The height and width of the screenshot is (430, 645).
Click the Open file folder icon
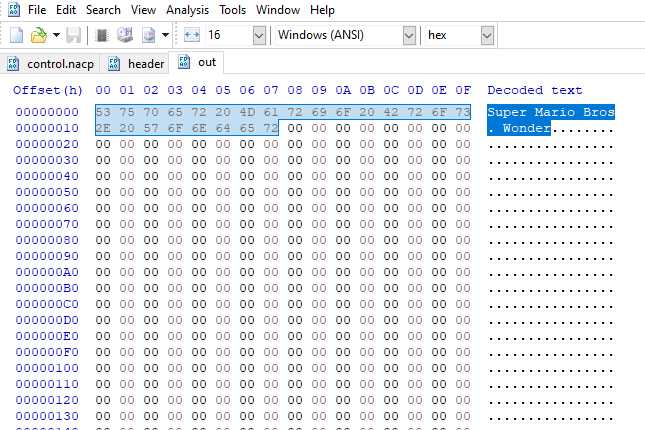click(39, 35)
